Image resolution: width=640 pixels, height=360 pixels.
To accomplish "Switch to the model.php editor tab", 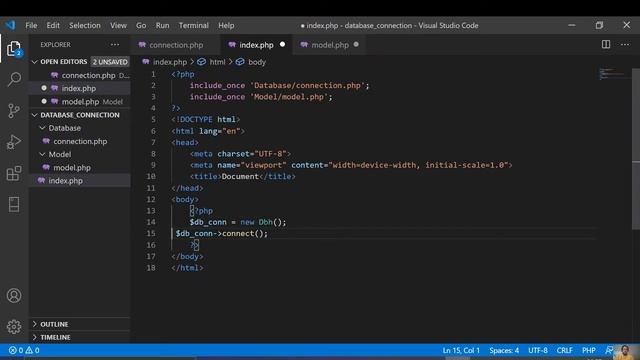I will pos(330,45).
